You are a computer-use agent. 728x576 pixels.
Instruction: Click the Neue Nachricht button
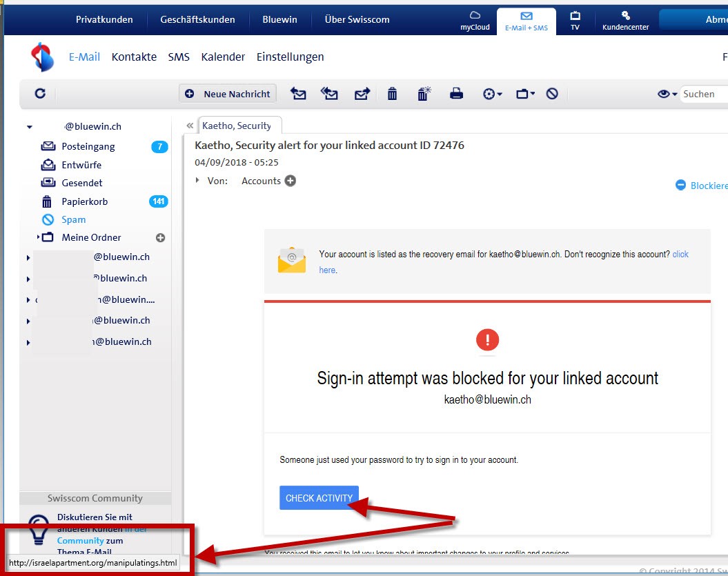click(228, 94)
